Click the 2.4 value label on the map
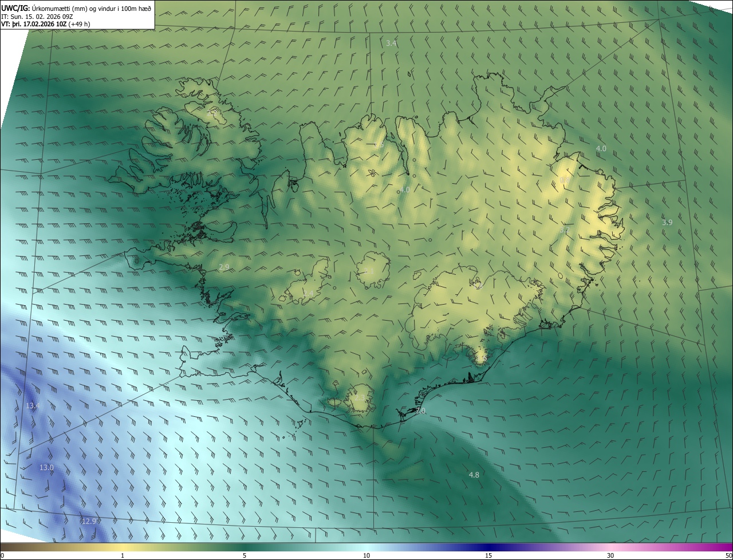The width and height of the screenshot is (733, 560). 308,294
